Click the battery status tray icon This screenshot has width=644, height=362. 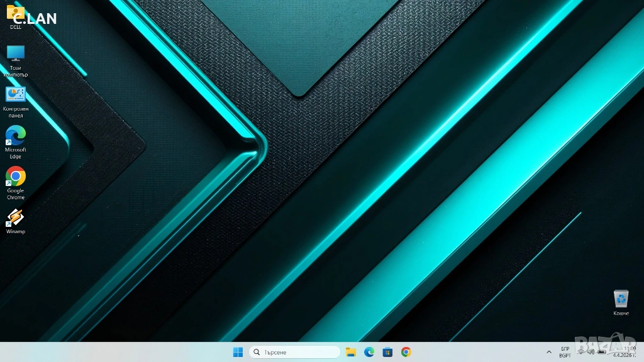pyautogui.click(x=601, y=352)
